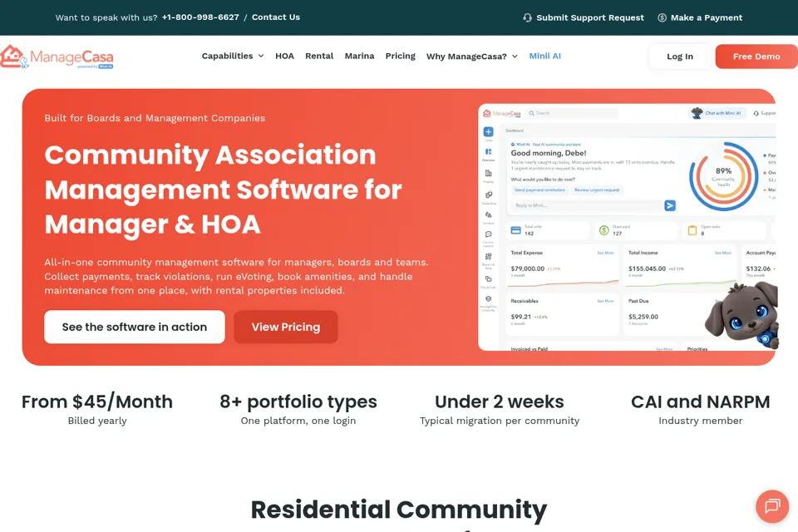The image size is (798, 532).
Task: Click the green dollar Dues paid icon
Action: [603, 230]
